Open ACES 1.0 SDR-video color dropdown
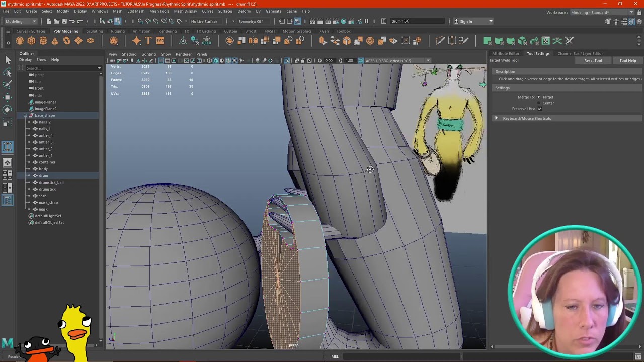The width and height of the screenshot is (644, 362). coord(397,61)
